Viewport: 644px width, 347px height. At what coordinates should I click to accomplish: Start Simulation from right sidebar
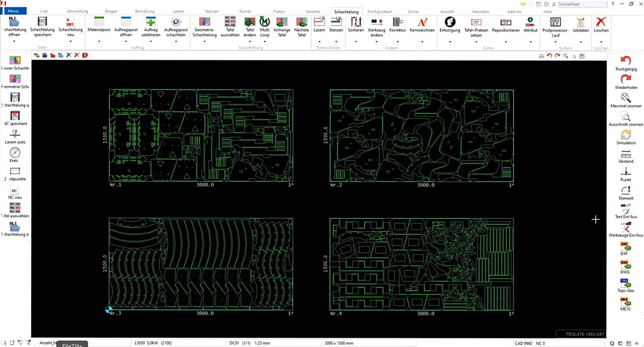(x=626, y=134)
